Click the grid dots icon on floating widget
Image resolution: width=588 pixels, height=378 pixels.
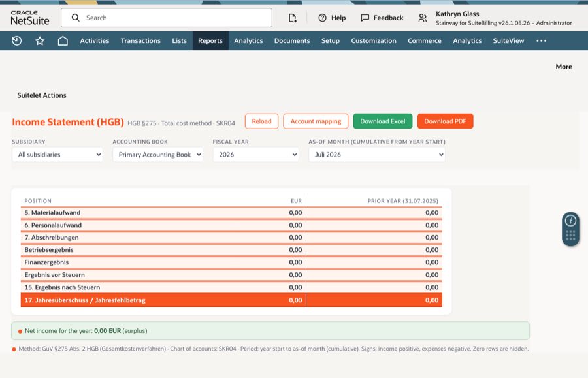[570, 236]
